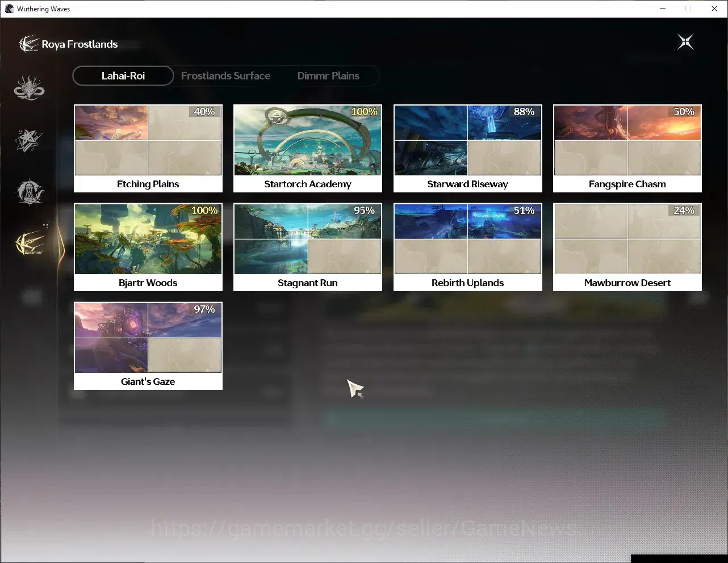Image resolution: width=728 pixels, height=563 pixels.
Task: Open the Stagnant Run card
Action: click(308, 247)
